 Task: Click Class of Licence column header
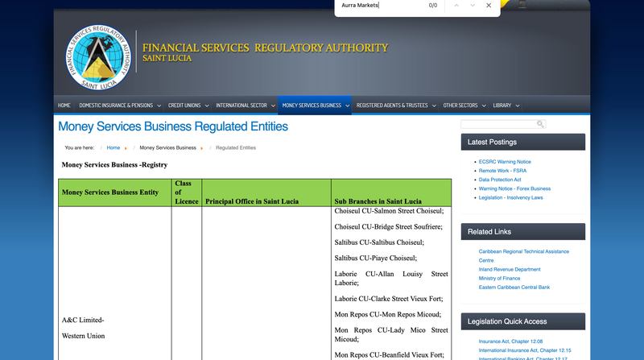pos(187,192)
